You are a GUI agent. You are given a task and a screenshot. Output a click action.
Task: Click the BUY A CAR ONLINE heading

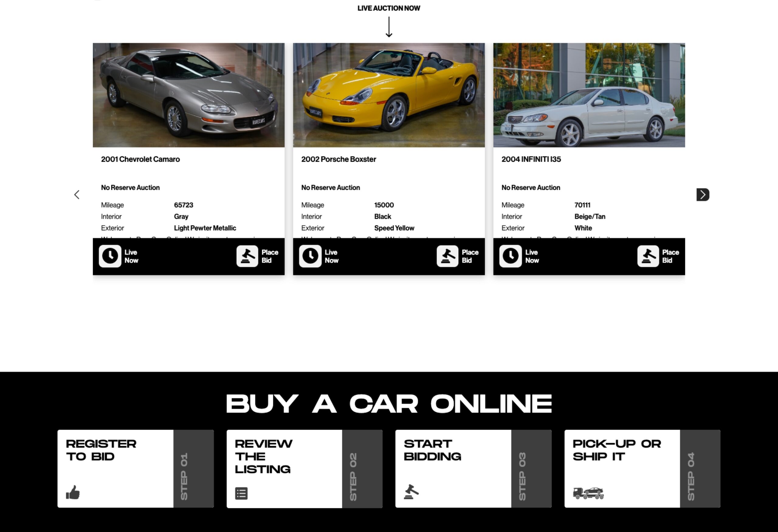click(389, 403)
